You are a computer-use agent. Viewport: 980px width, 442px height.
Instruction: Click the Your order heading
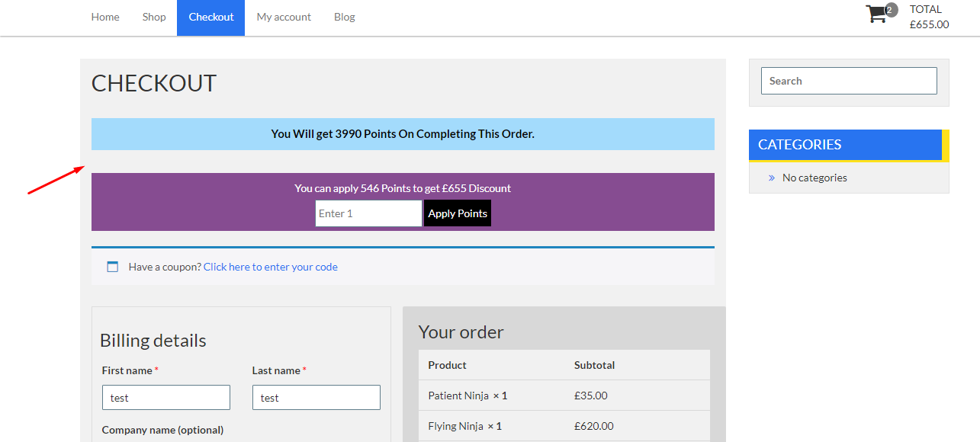tap(461, 332)
